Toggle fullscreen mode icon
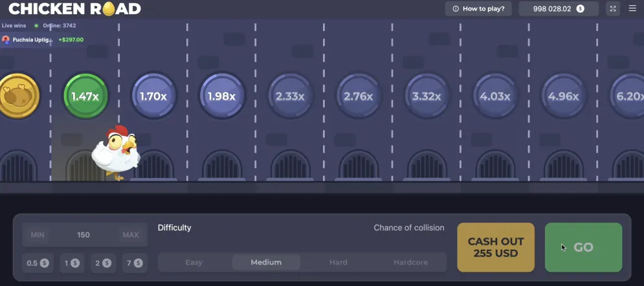Viewport: 644px width, 286px height. point(613,8)
